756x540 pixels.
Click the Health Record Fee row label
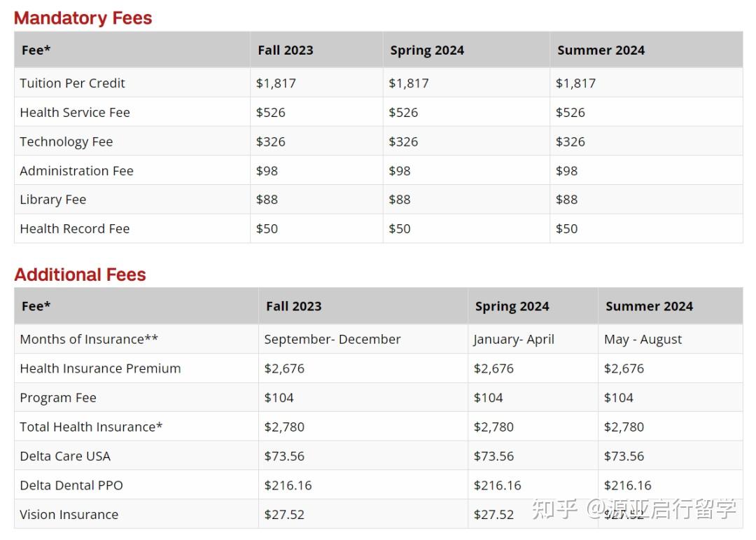[x=74, y=229]
